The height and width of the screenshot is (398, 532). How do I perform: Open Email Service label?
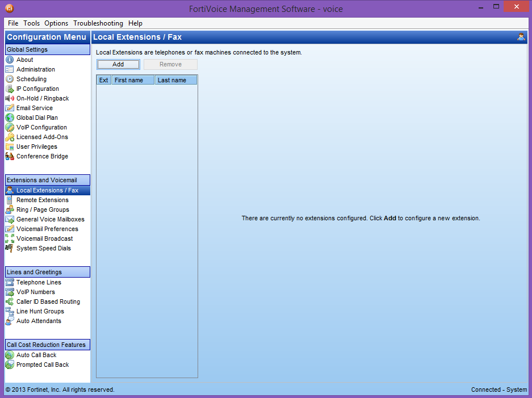coord(35,108)
